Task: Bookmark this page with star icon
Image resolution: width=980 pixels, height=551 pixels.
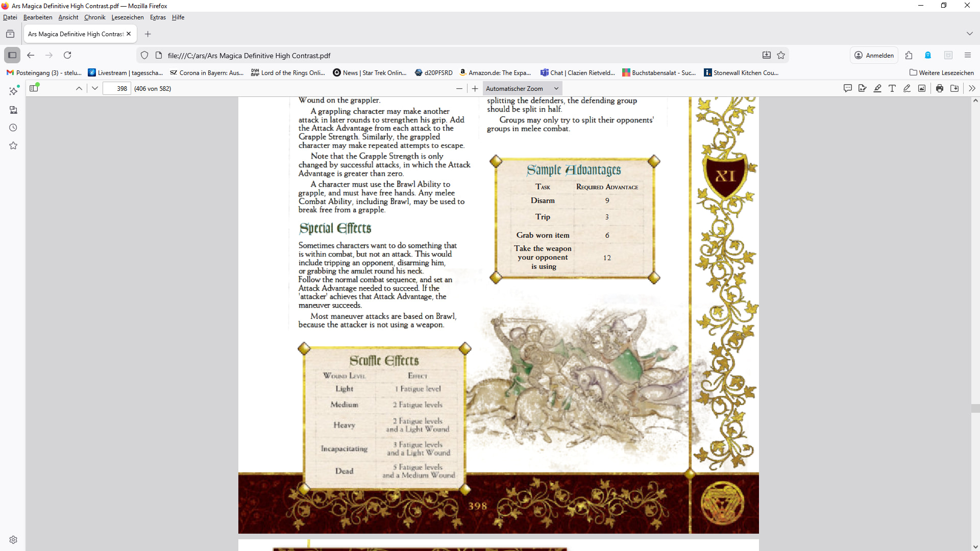Action: pos(781,55)
